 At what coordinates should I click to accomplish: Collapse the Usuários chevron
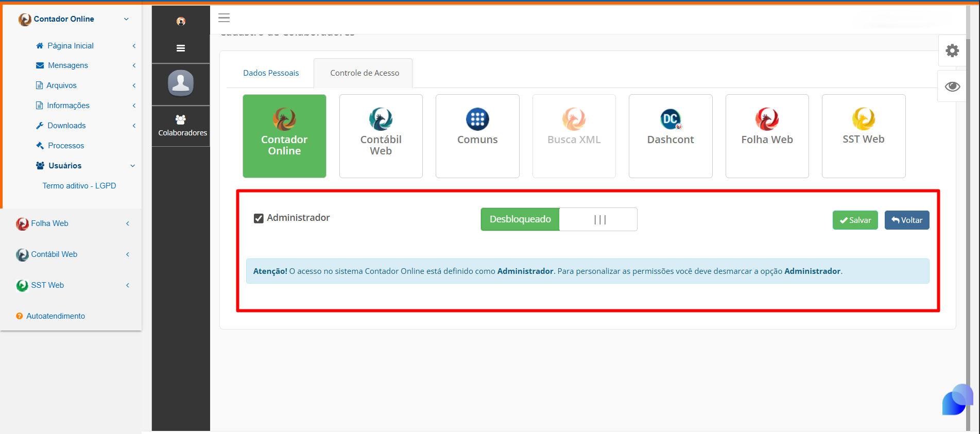click(132, 166)
